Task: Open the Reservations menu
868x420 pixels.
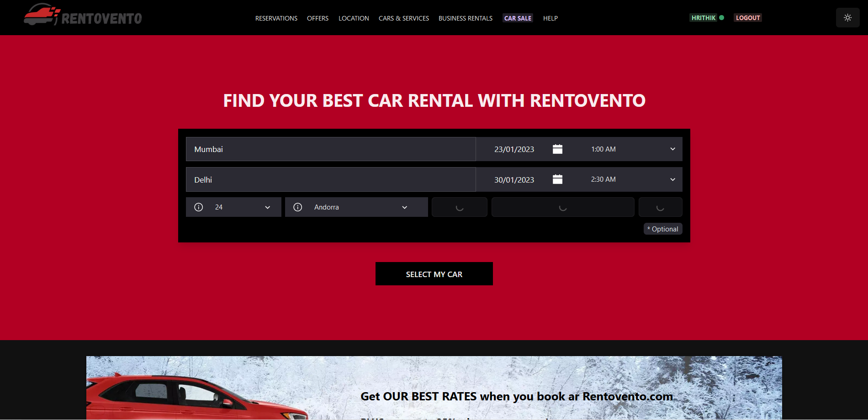Action: pos(276,18)
